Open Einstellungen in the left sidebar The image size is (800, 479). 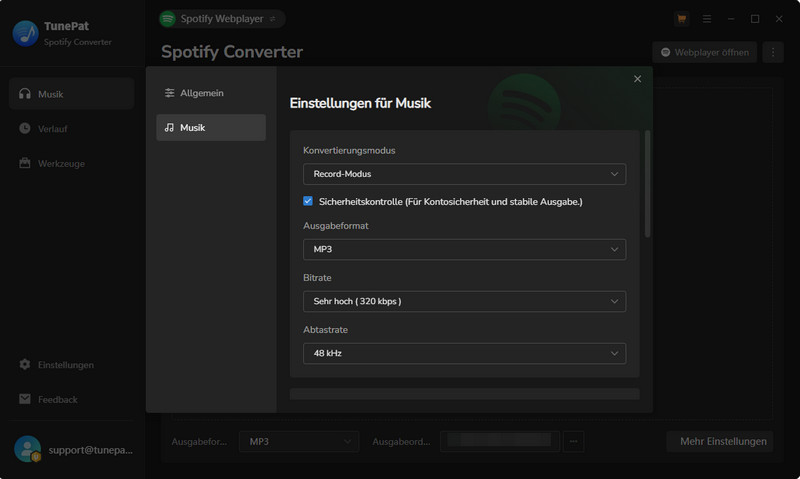point(71,365)
